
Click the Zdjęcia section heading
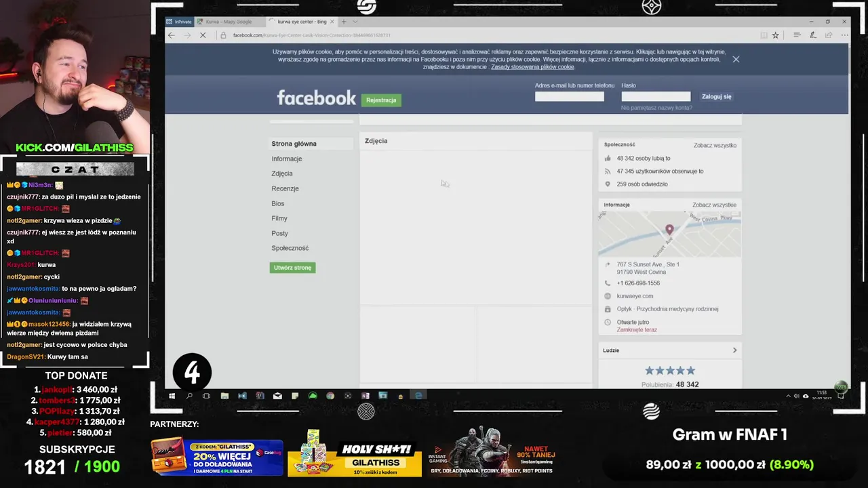[376, 141]
